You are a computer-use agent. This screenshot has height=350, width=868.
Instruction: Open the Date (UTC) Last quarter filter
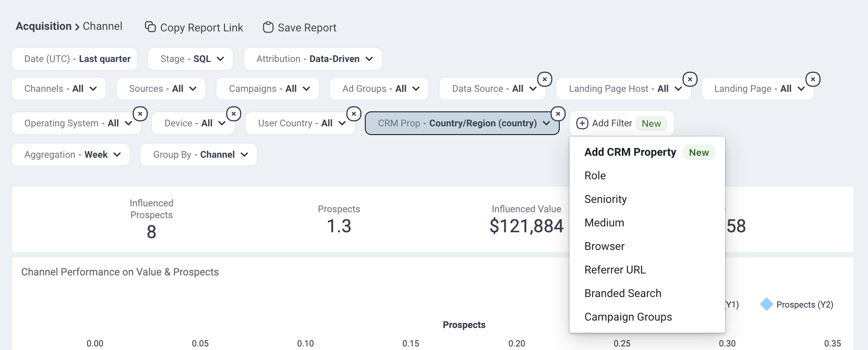pyautogui.click(x=75, y=59)
